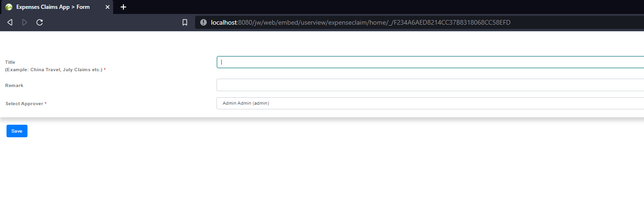Bookmark this page using the bookmark icon
Screen dimensions: 644x208
[185, 22]
